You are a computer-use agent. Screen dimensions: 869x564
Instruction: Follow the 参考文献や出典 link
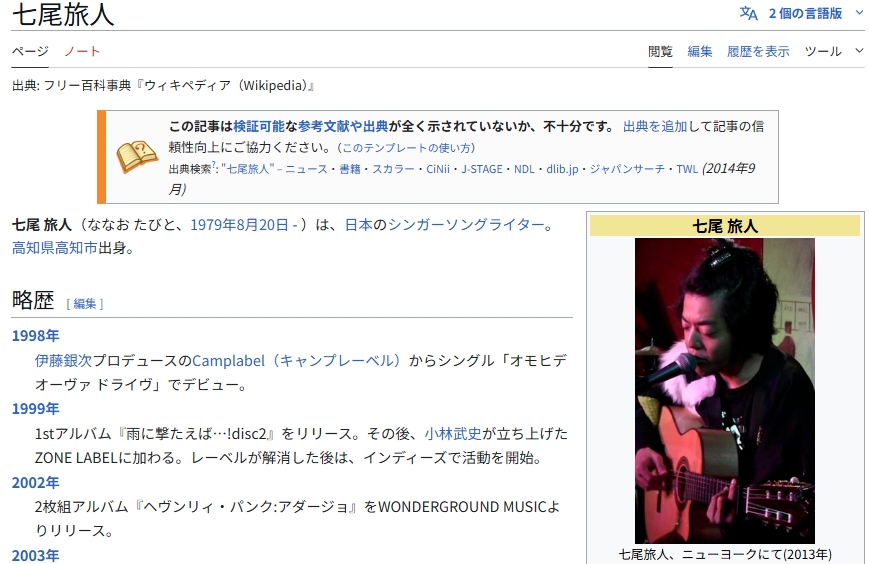[x=343, y=126]
